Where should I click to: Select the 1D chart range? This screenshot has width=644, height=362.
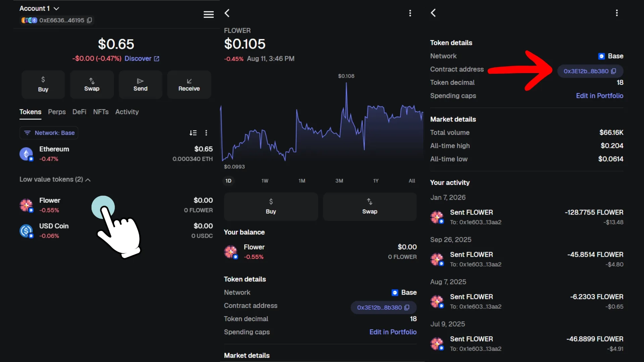coord(228,181)
